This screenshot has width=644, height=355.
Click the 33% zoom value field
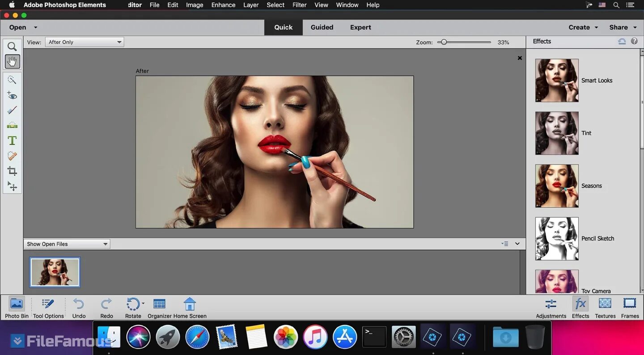click(x=504, y=42)
